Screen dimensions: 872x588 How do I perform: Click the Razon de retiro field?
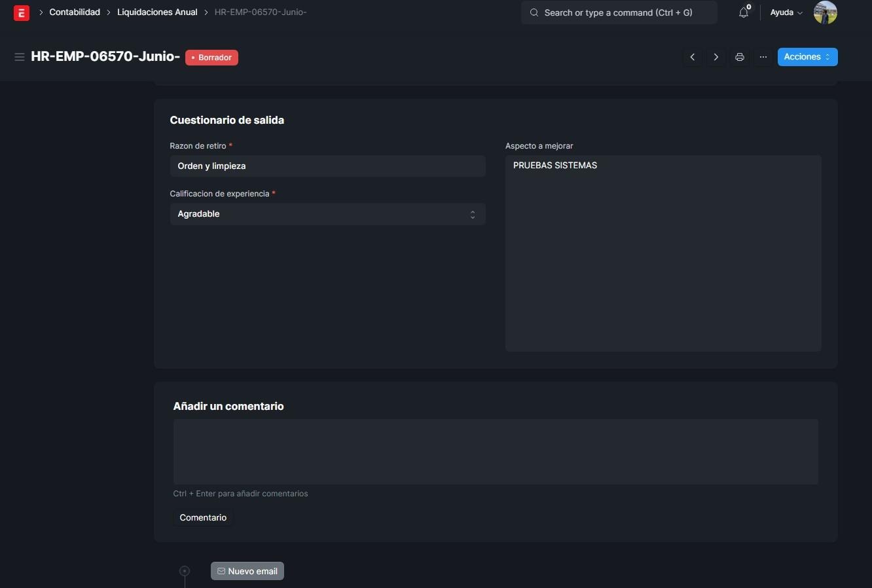click(x=327, y=166)
